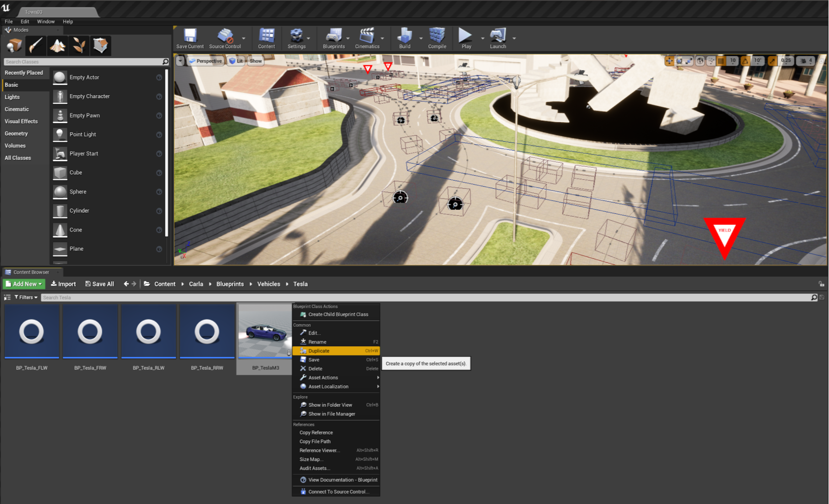The width and height of the screenshot is (829, 504).
Task: Start the level with Play
Action: [466, 39]
